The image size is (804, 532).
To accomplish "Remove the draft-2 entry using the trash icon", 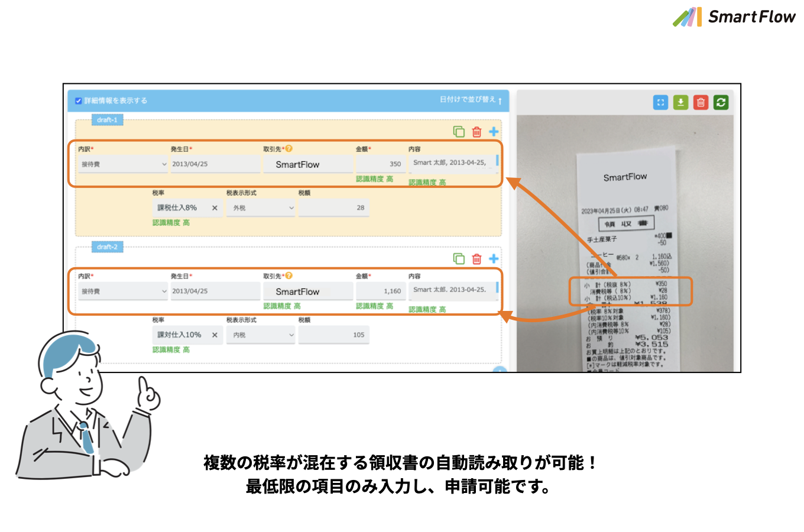I will click(x=477, y=259).
